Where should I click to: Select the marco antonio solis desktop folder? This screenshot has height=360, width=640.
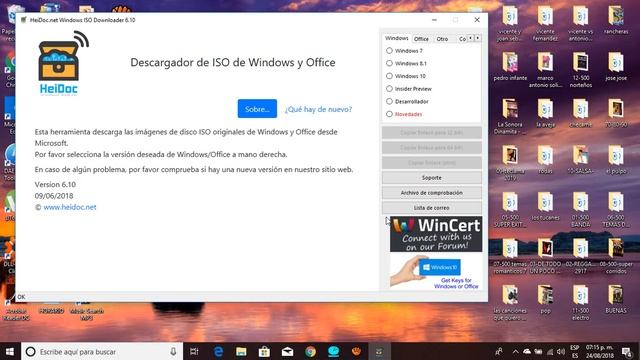pyautogui.click(x=545, y=70)
